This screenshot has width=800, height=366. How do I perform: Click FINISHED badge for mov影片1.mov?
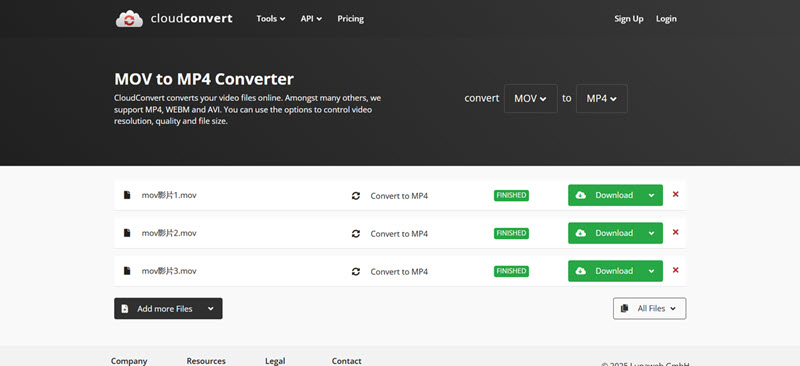[x=511, y=196]
